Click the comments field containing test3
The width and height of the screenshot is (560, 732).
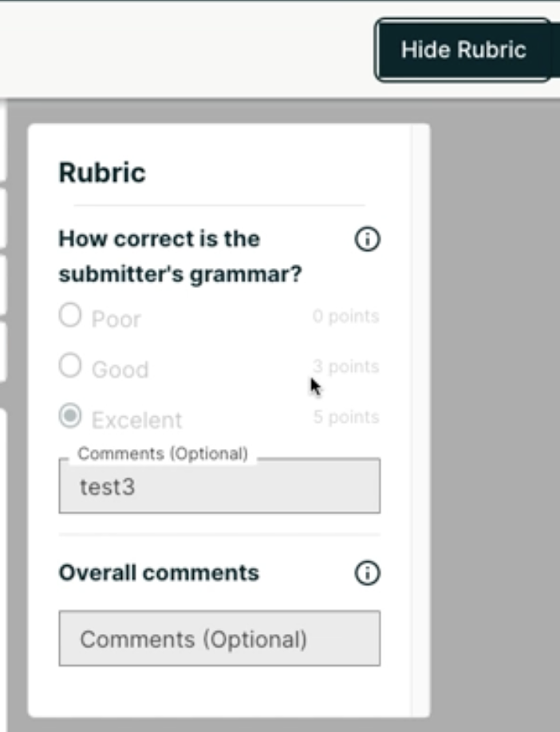pyautogui.click(x=219, y=487)
